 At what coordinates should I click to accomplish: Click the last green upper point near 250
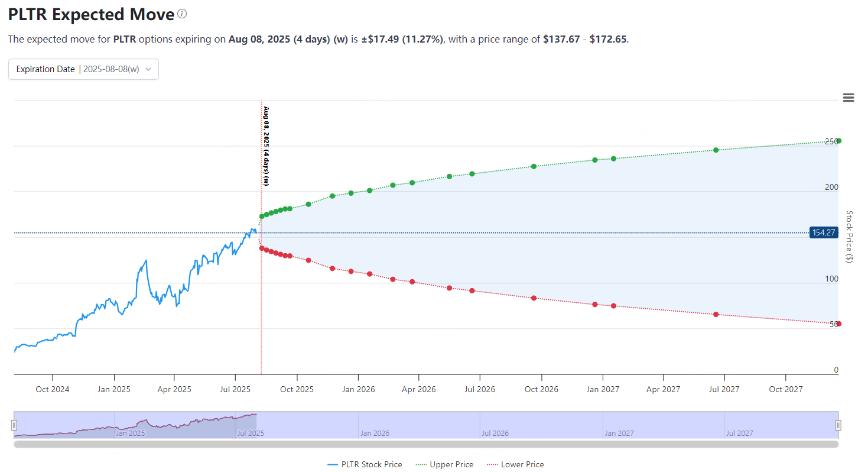click(838, 141)
